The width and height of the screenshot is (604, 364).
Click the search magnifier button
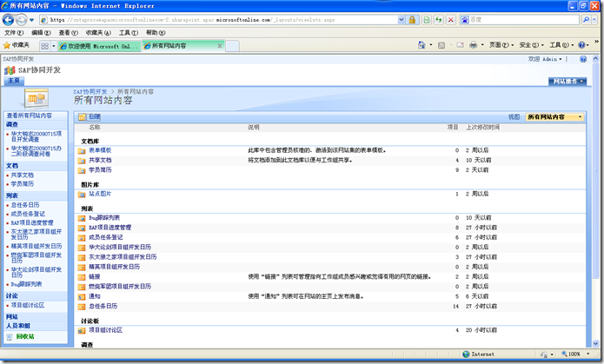586,20
